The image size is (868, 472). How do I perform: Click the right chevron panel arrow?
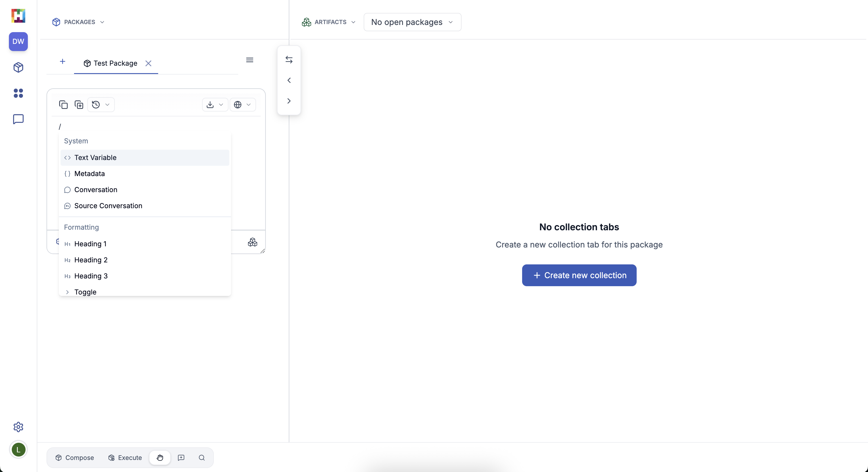pyautogui.click(x=289, y=101)
